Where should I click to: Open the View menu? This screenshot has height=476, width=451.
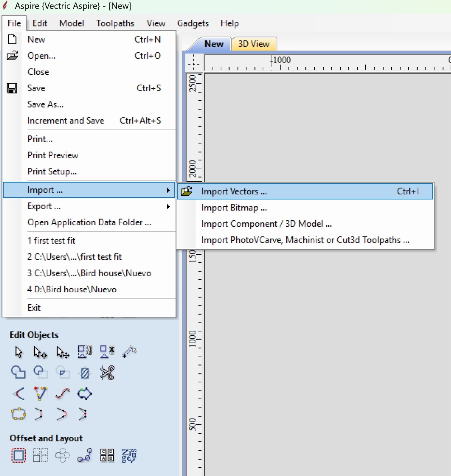point(156,23)
